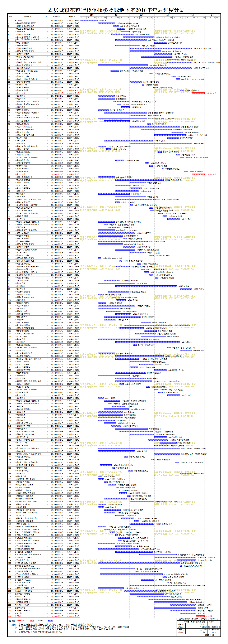228x644 pixels.
Task: Click the 负责人 cell in the title block
Action: pyautogui.click(x=203, y=625)
